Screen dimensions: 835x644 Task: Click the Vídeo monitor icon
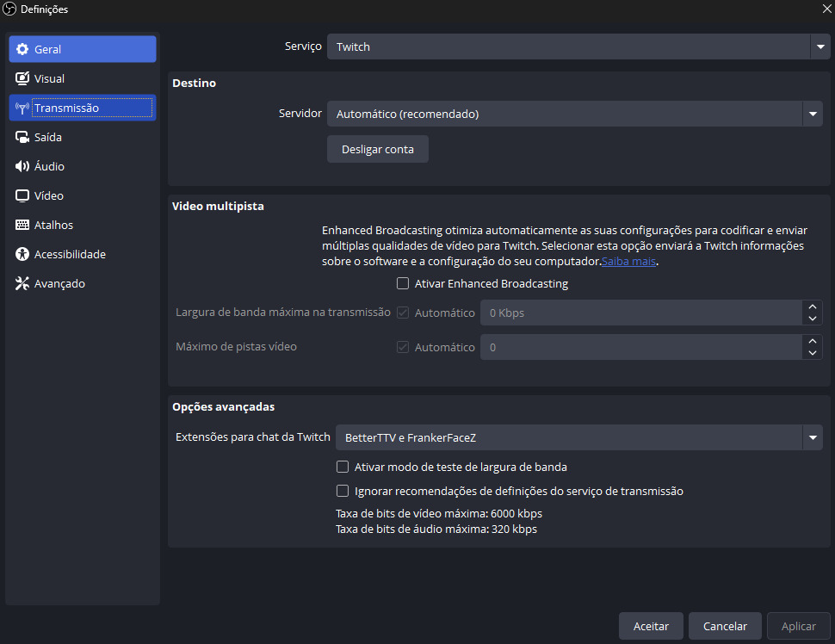point(22,195)
